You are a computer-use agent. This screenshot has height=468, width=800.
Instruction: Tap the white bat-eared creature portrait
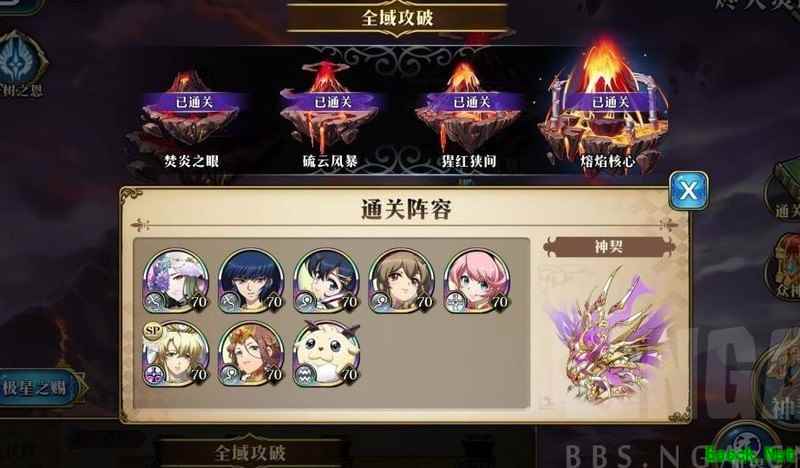pyautogui.click(x=327, y=354)
